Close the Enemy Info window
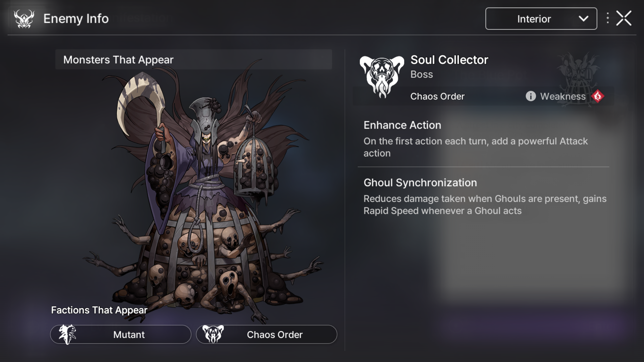The height and width of the screenshot is (362, 644). coord(624,18)
